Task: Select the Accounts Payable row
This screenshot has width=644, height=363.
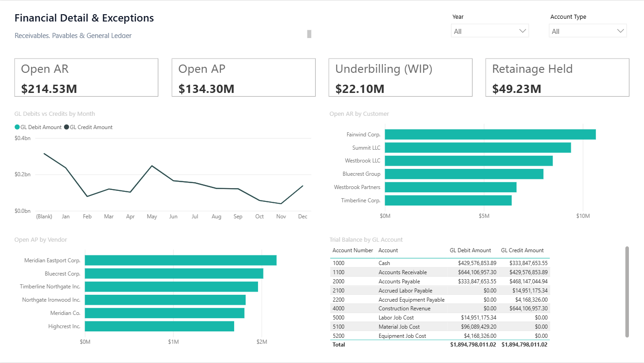Action: coord(440,282)
